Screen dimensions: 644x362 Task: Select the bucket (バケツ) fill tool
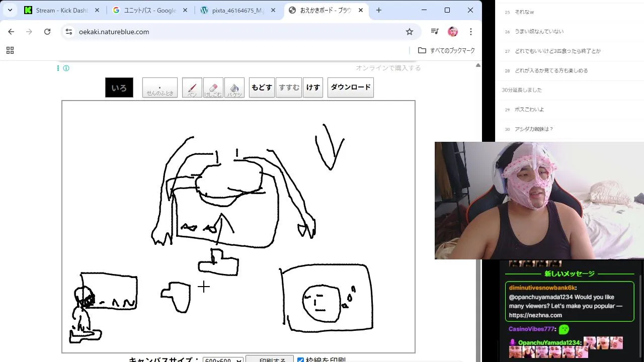click(x=234, y=87)
